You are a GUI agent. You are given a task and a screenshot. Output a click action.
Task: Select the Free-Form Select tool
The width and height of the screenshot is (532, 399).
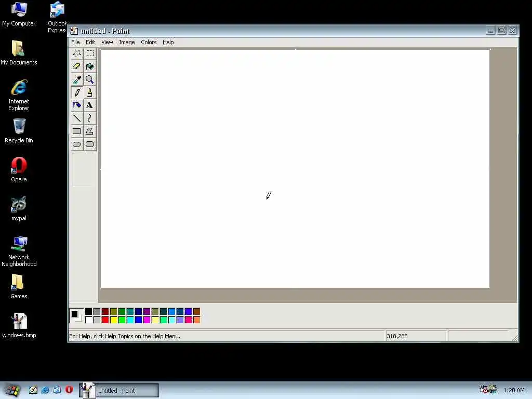77,54
